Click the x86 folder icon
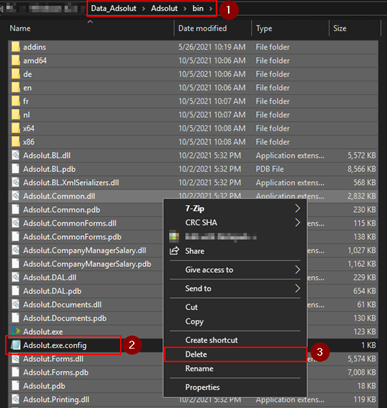 coord(16,142)
